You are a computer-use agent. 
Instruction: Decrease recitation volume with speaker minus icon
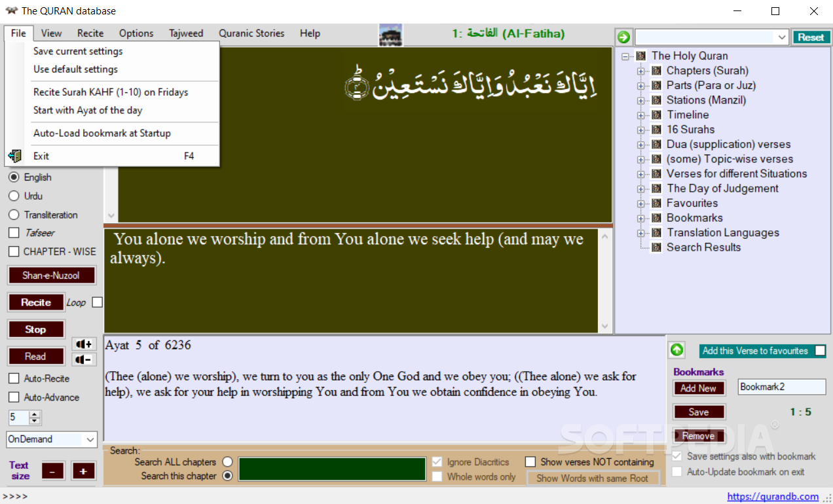pos(84,359)
